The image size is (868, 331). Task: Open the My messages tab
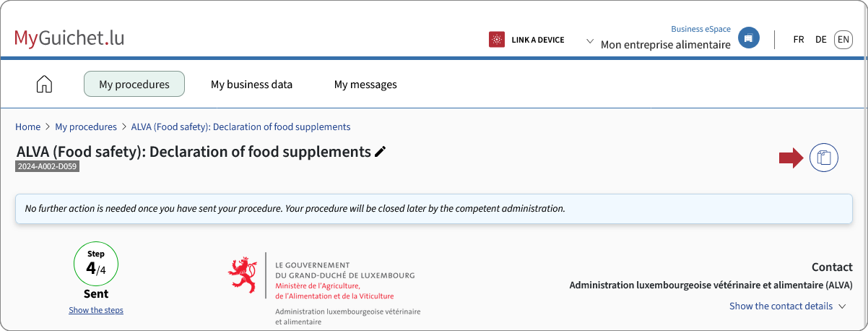tap(365, 84)
